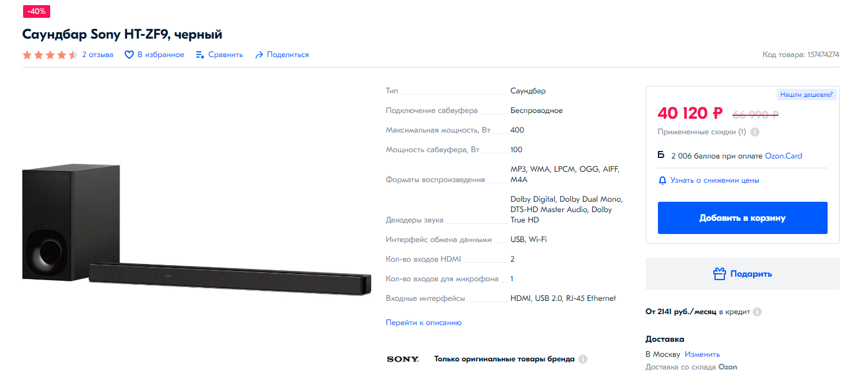Click Изменить to change delivery city

[x=702, y=354]
